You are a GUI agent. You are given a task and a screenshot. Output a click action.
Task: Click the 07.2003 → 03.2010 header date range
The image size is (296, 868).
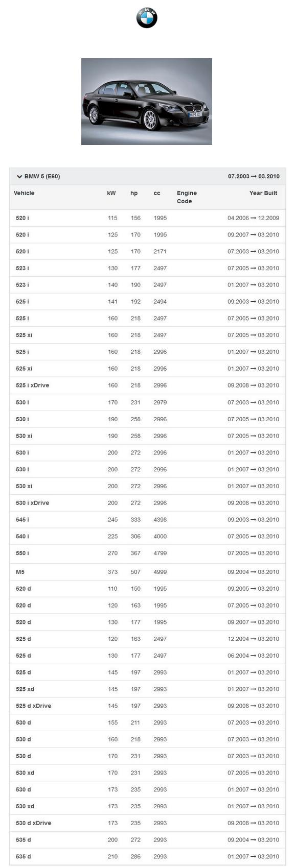(254, 177)
